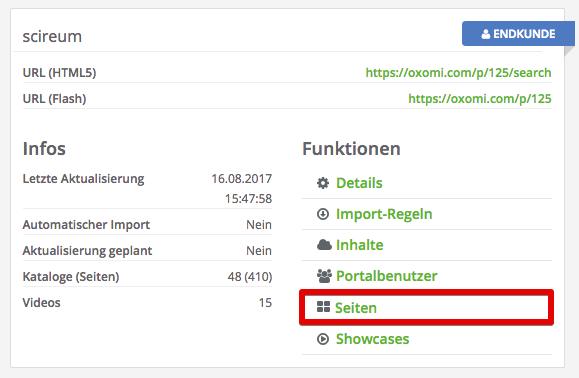This screenshot has width=579, height=378.
Task: Click the Kataloge value 48 (410)
Action: pyautogui.click(x=250, y=276)
